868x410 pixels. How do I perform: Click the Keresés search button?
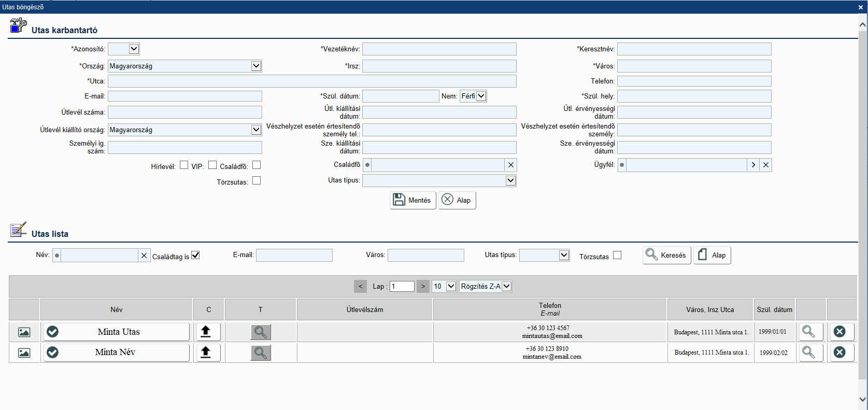(x=666, y=255)
